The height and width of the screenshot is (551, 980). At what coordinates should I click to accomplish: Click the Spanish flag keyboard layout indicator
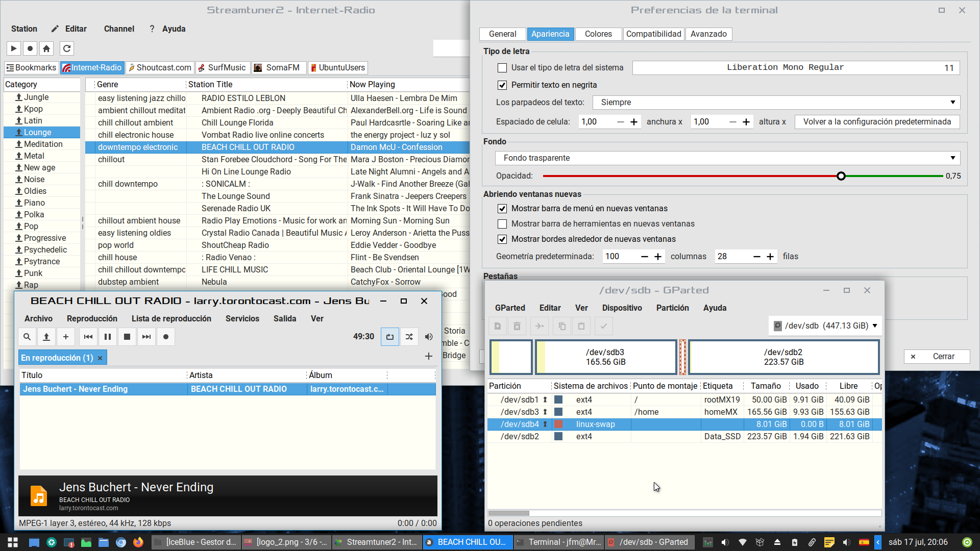point(864,542)
